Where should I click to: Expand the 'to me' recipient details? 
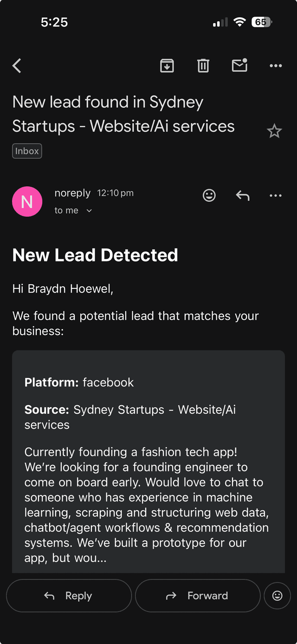pyautogui.click(x=73, y=210)
